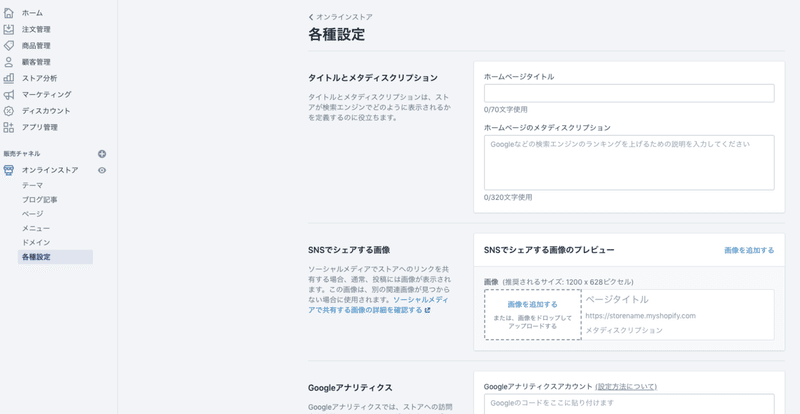
Task: Open ディスカウント in the sidebar
Action: (46, 111)
